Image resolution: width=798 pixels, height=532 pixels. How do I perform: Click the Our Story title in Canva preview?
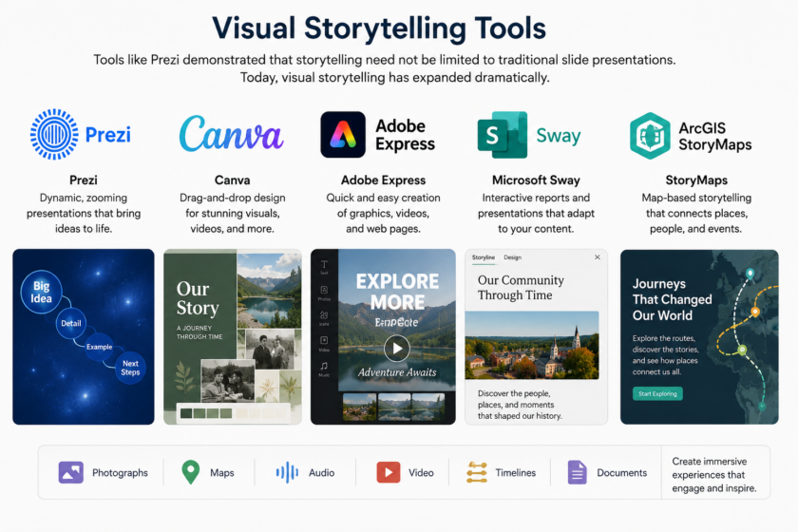click(198, 298)
